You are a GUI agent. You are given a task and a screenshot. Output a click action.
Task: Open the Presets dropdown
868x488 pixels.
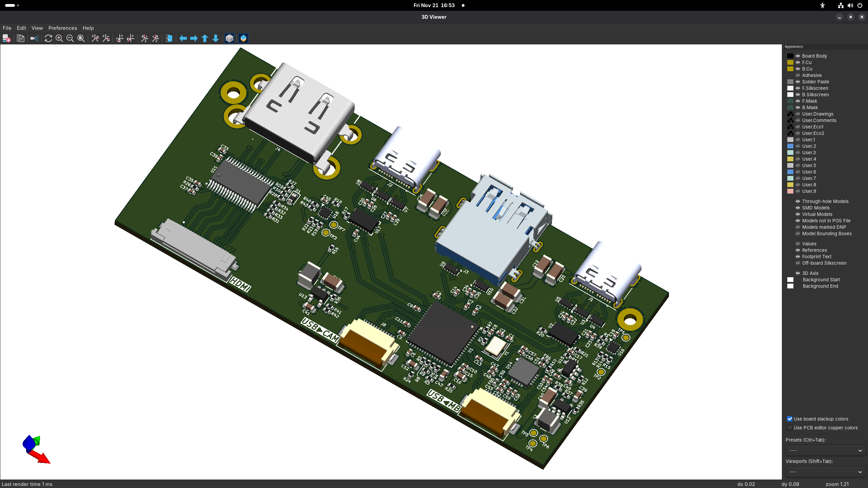coord(825,450)
